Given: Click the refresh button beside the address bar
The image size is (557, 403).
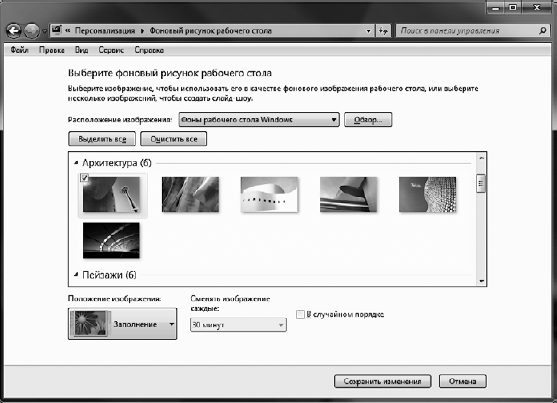Looking at the screenshot, I should tap(383, 31).
